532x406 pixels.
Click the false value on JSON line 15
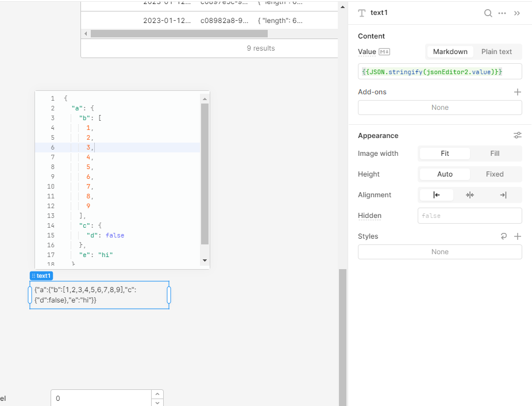(x=115, y=235)
